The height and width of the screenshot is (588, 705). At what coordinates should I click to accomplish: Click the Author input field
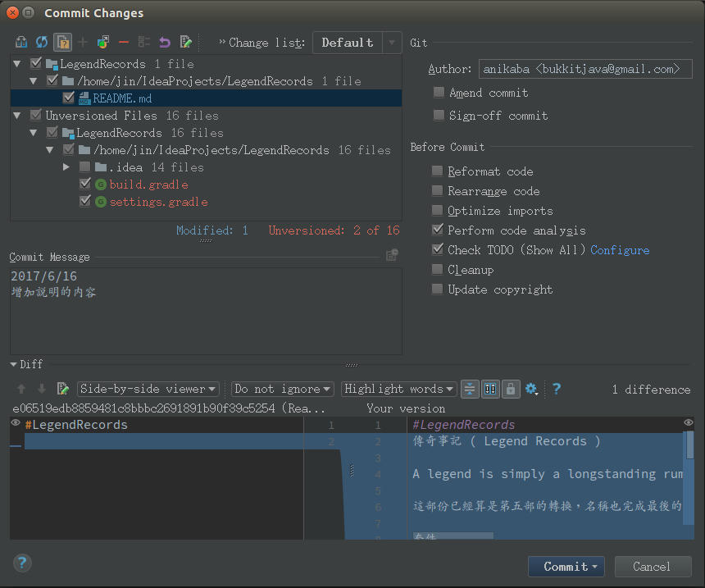click(585, 69)
